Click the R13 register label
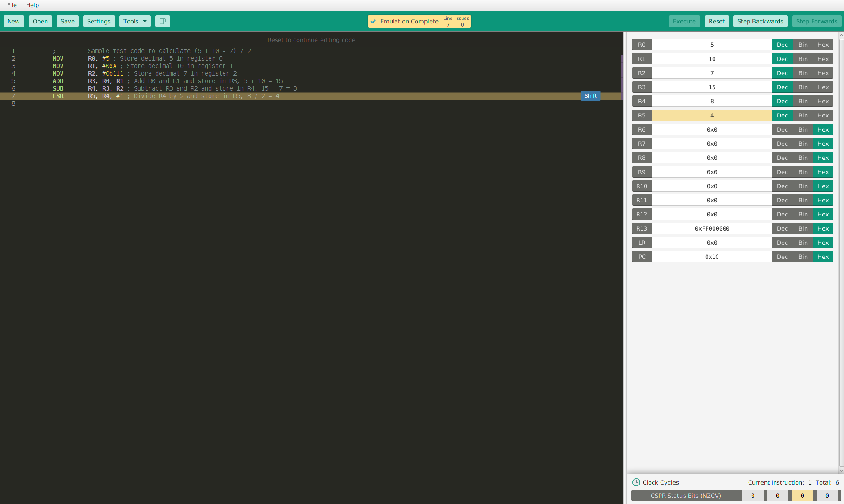 pyautogui.click(x=642, y=228)
